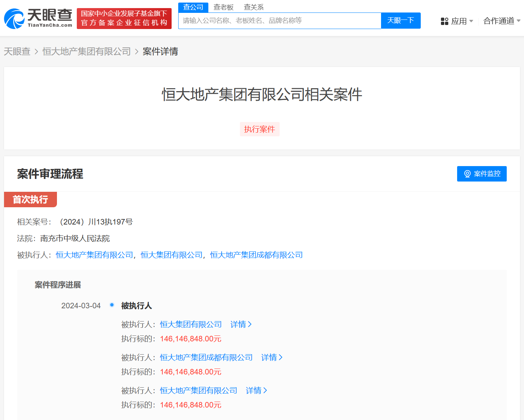524x420 pixels.
Task: Switch to the 查老板 tab
Action: (223, 7)
